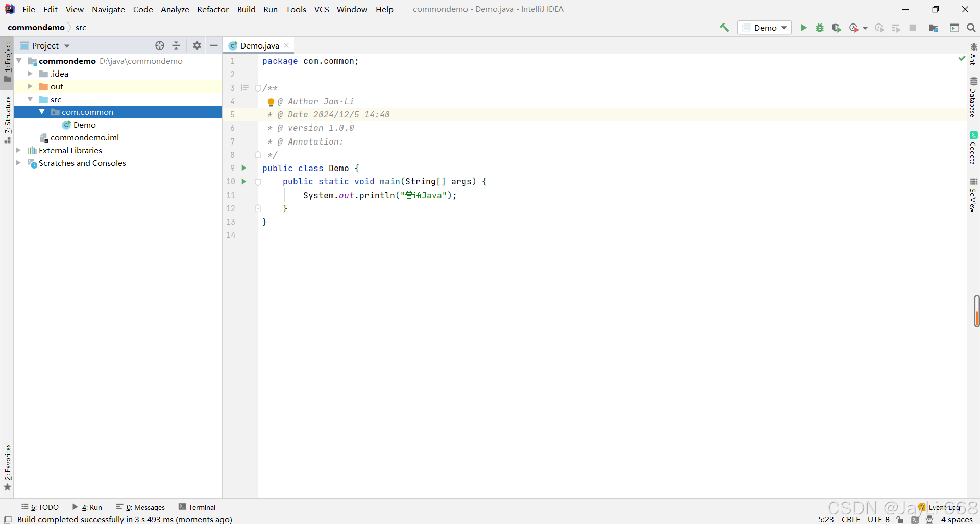The width and height of the screenshot is (980, 524).
Task: Run Demo with Coverage shield icon
Action: tap(836, 28)
